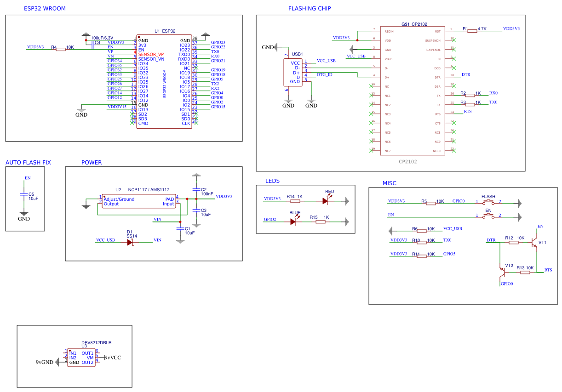Select the SENSOR_VP pin label

[x=151, y=54]
